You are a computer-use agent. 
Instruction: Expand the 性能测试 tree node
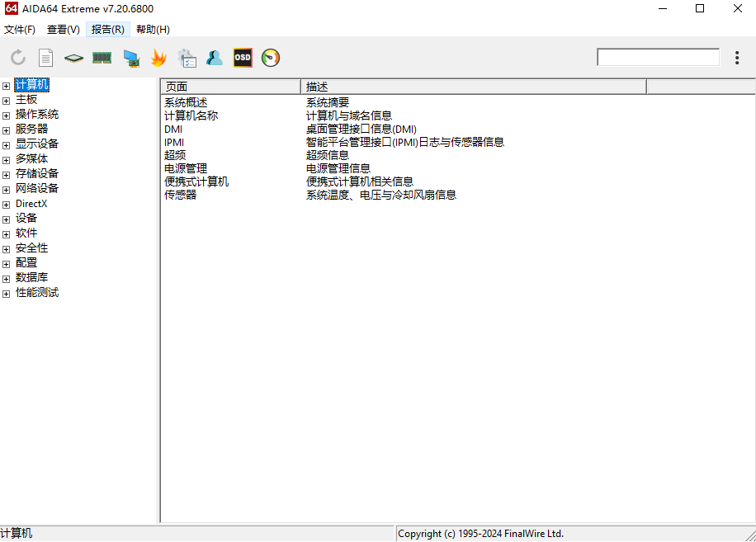click(x=6, y=293)
